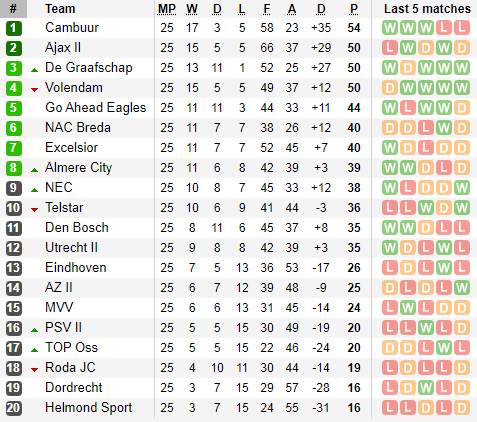
Task: Click Roda JC's red down arrow
Action: (x=34, y=369)
